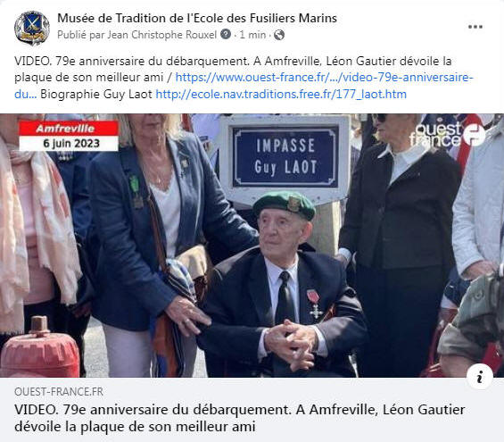Open the ecole.nav.traditions 177_laot.htm link
The image size is (504, 442).
coord(281,95)
